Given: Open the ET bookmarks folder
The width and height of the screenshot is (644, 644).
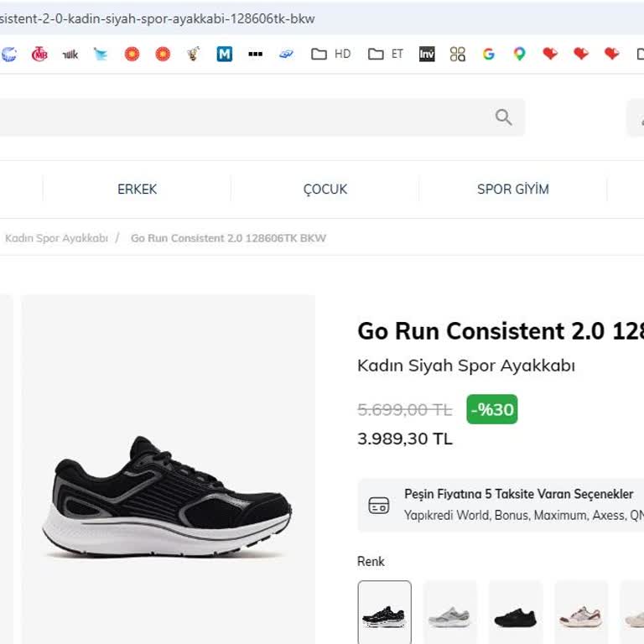Looking at the screenshot, I should pos(386,54).
